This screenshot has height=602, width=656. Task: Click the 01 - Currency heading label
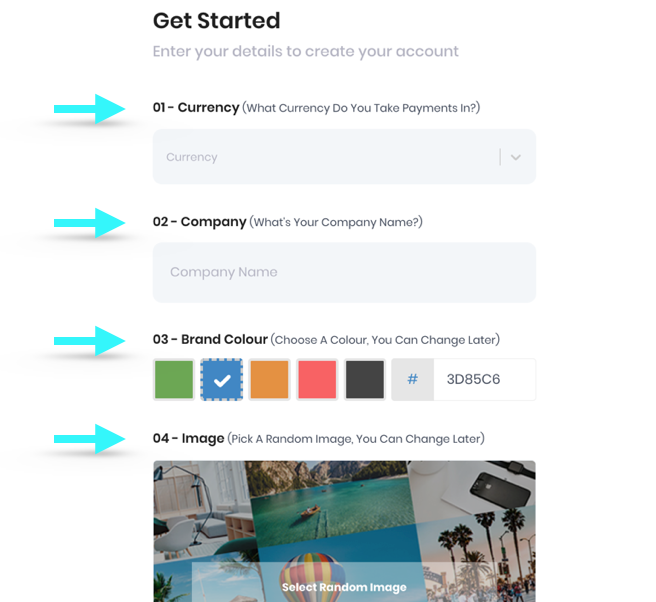pyautogui.click(x=196, y=108)
